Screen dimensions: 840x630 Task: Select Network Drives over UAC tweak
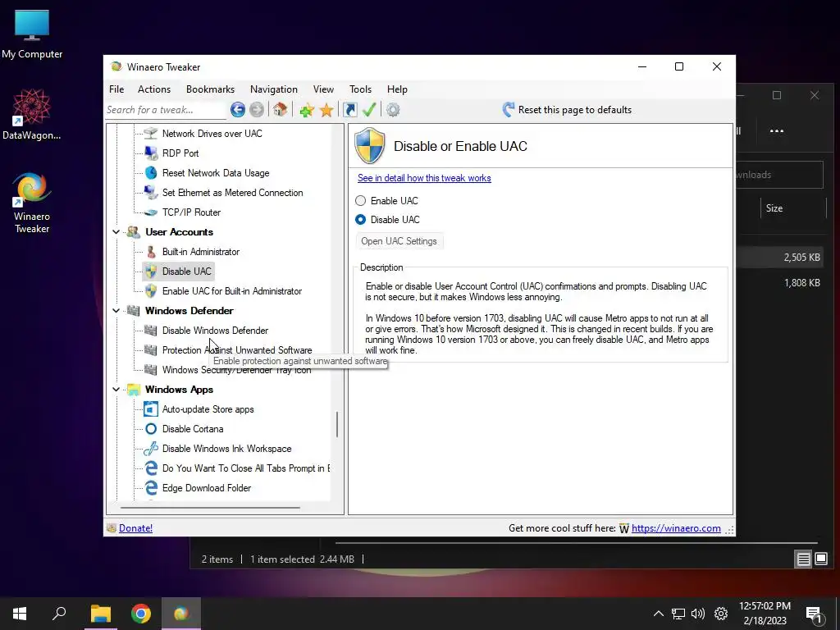pyautogui.click(x=212, y=134)
